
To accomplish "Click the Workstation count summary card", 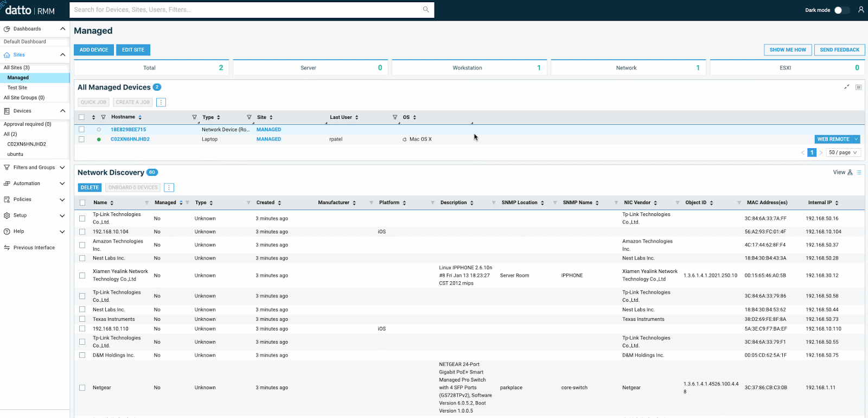I will [x=469, y=68].
